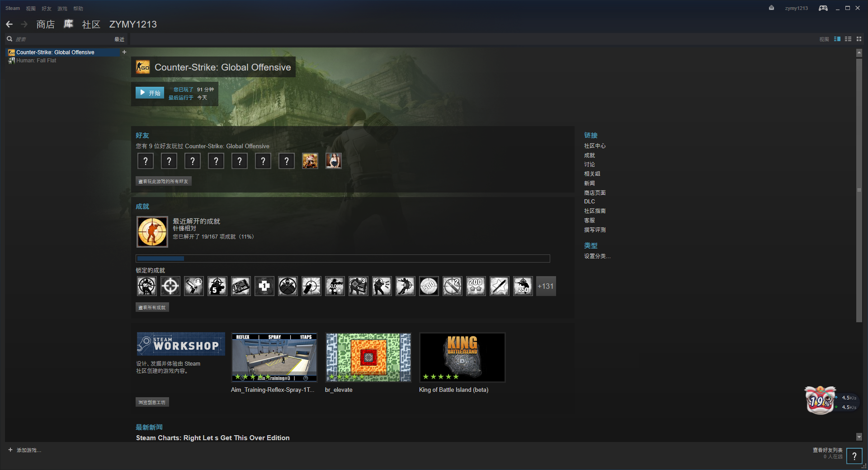The height and width of the screenshot is (470, 868).
Task: Open the 500 chip locked achievement
Action: (x=429, y=286)
